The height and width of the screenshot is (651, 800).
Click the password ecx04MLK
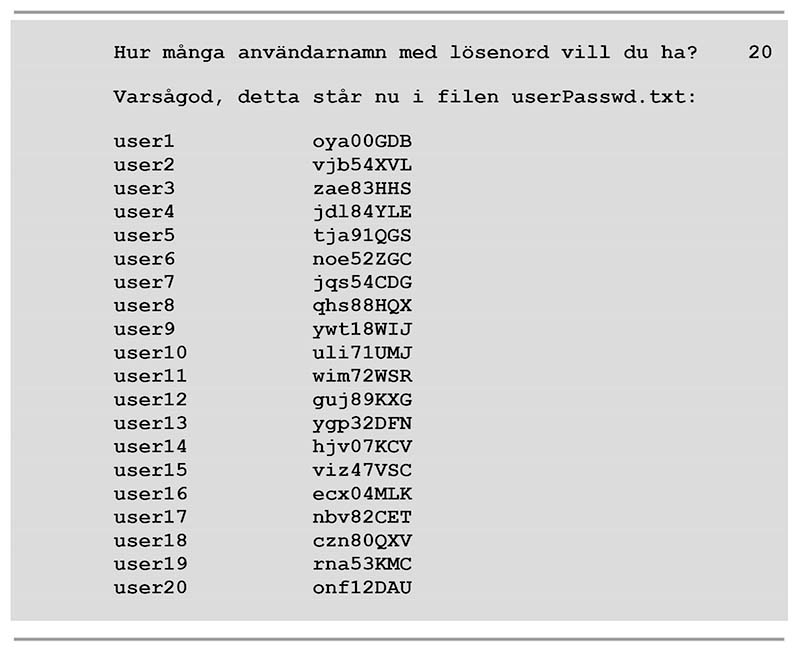click(362, 494)
